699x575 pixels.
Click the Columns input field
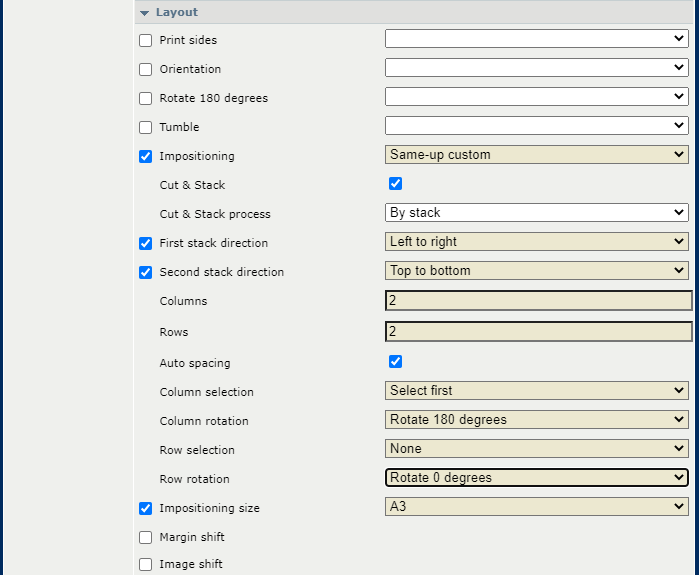538,301
